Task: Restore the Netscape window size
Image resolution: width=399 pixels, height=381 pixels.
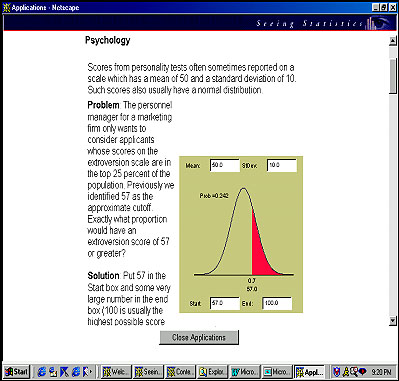Action: click(383, 7)
